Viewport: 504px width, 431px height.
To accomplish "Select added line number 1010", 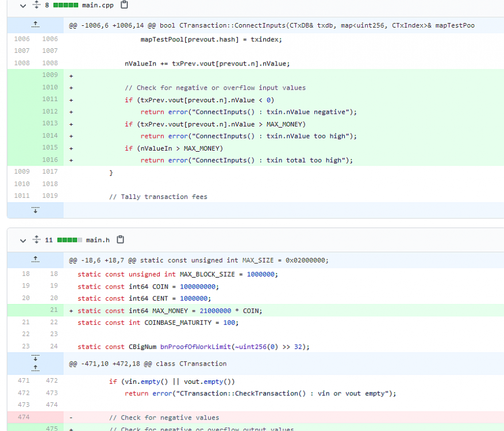I will point(49,87).
